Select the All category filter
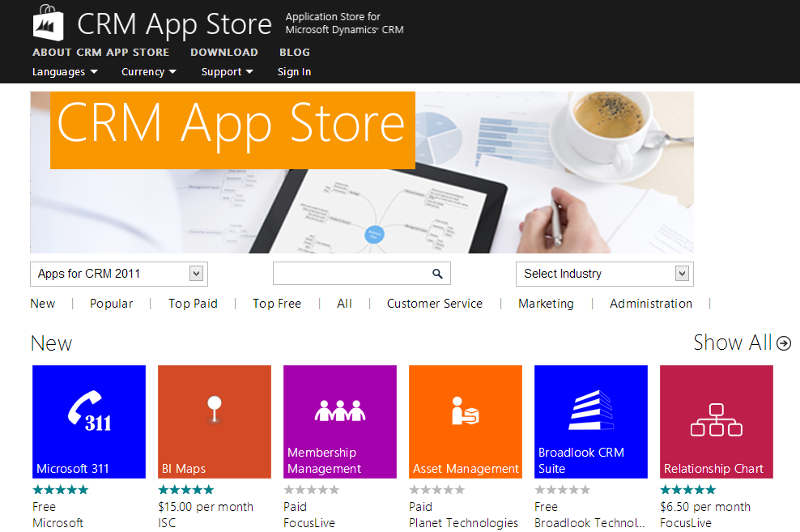 point(344,304)
